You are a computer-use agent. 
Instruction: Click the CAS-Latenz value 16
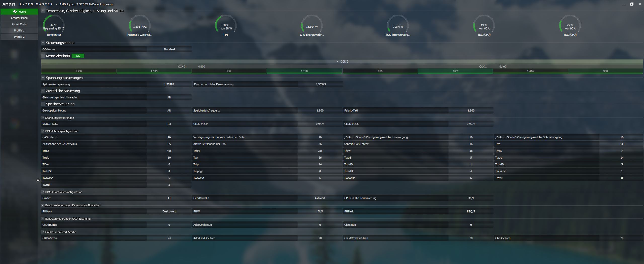(x=169, y=137)
